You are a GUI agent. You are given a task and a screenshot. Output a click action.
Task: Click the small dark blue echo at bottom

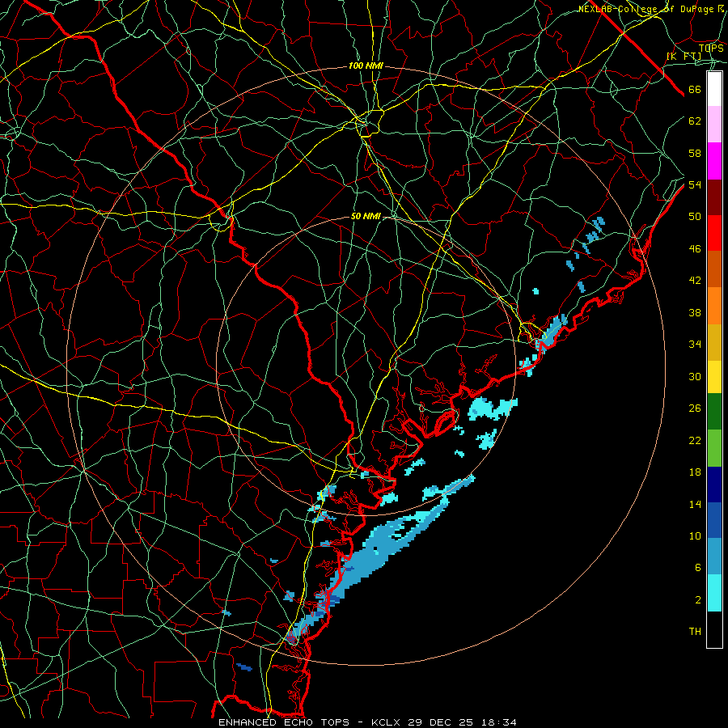coord(244,667)
